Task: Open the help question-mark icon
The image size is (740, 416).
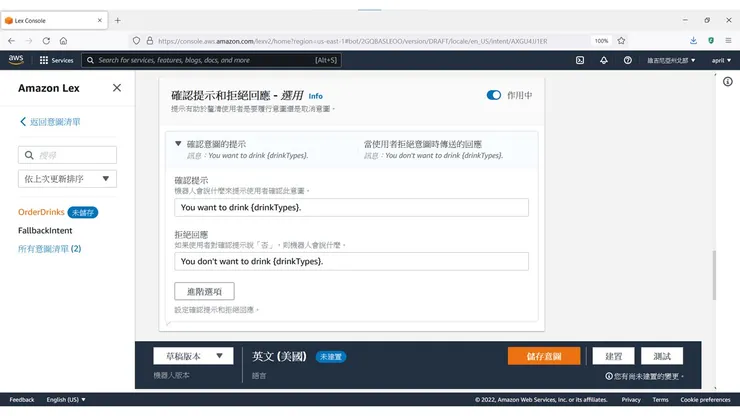Action: (628, 60)
